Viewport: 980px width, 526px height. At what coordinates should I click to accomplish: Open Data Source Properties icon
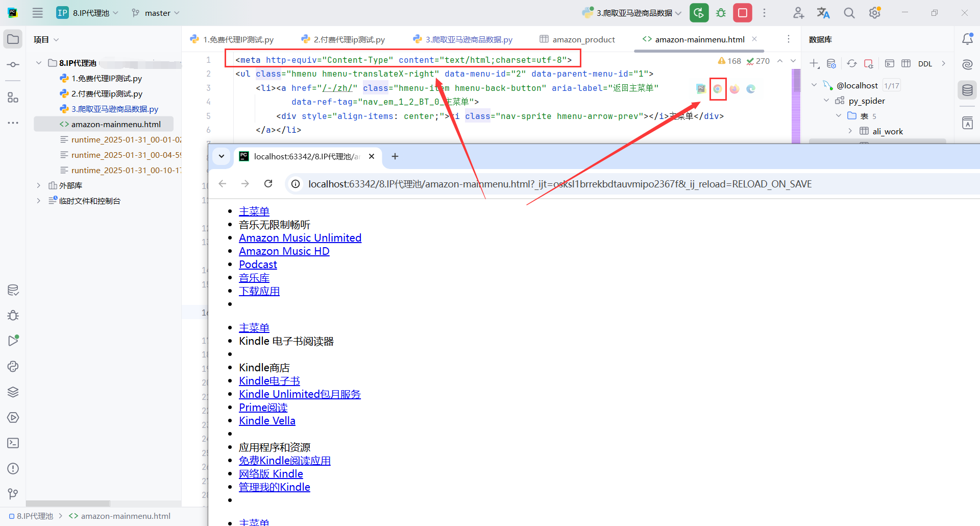[x=831, y=64]
